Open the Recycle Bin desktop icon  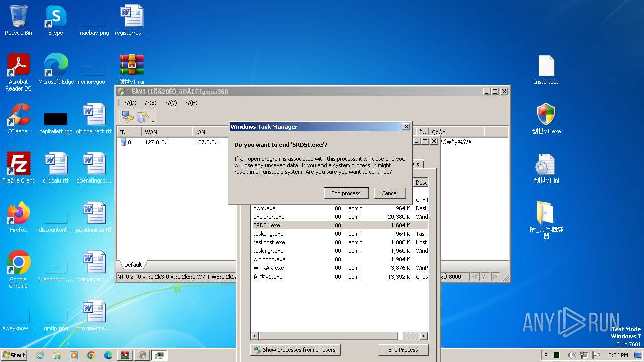(x=18, y=20)
